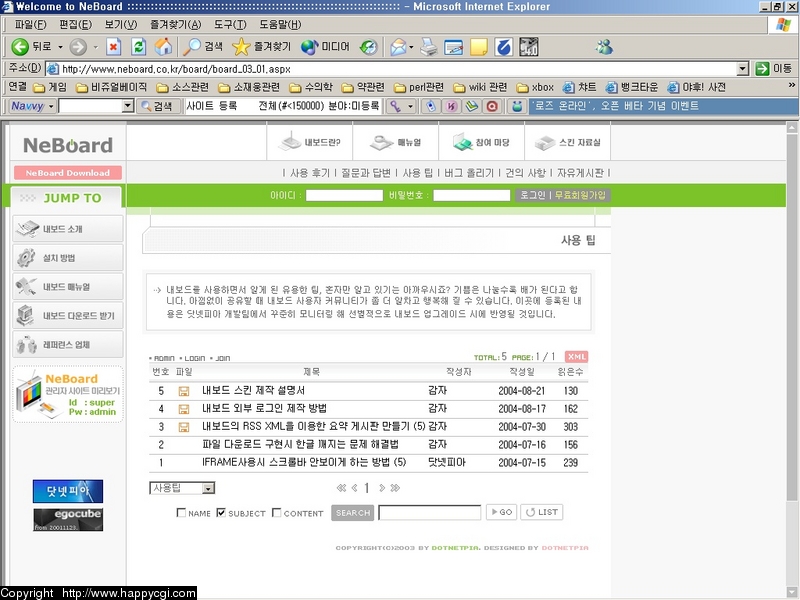Click the NeBoard Download button

pyautogui.click(x=68, y=173)
